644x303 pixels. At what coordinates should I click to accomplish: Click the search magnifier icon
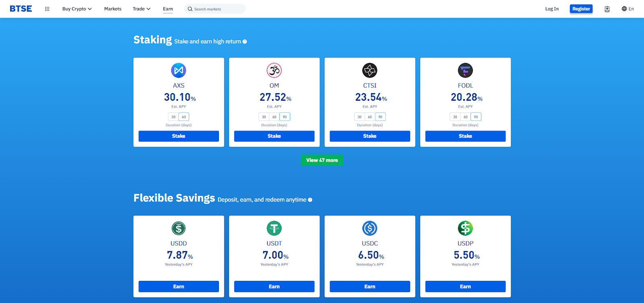[x=190, y=9]
